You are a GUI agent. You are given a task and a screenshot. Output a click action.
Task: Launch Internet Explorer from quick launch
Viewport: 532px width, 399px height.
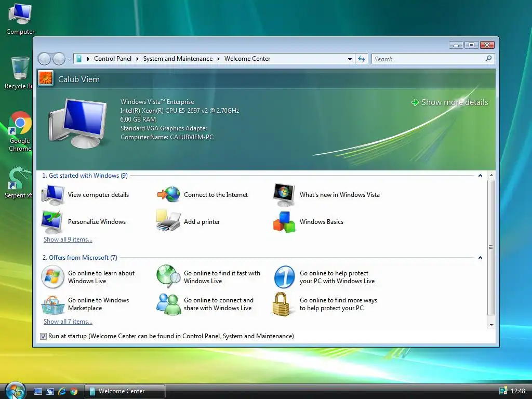click(62, 391)
